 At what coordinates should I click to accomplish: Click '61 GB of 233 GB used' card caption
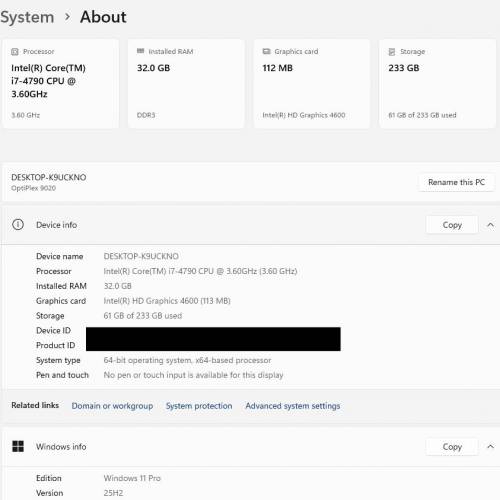[422, 115]
